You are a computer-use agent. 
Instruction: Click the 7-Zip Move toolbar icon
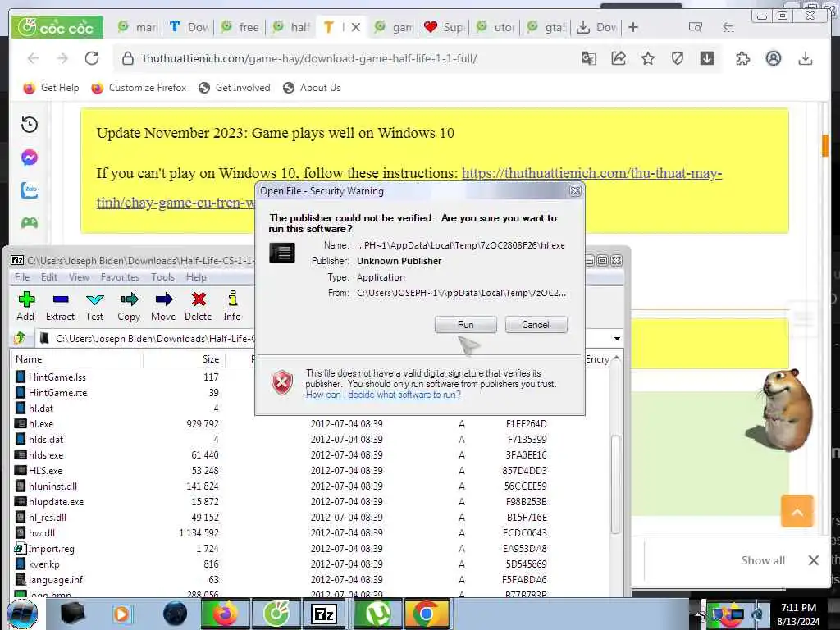click(x=163, y=307)
